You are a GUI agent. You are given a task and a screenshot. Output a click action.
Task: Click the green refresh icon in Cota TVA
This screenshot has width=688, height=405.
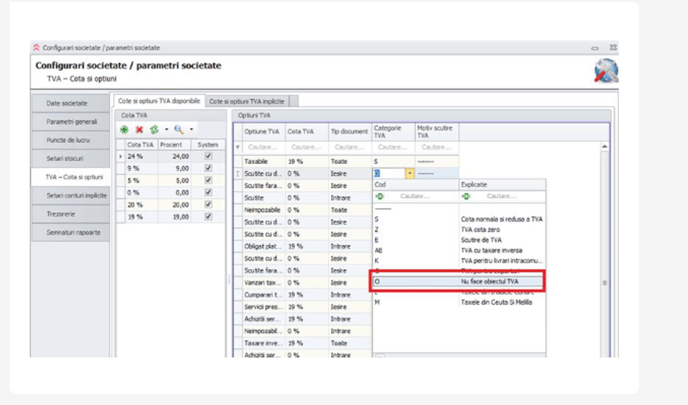(x=153, y=129)
